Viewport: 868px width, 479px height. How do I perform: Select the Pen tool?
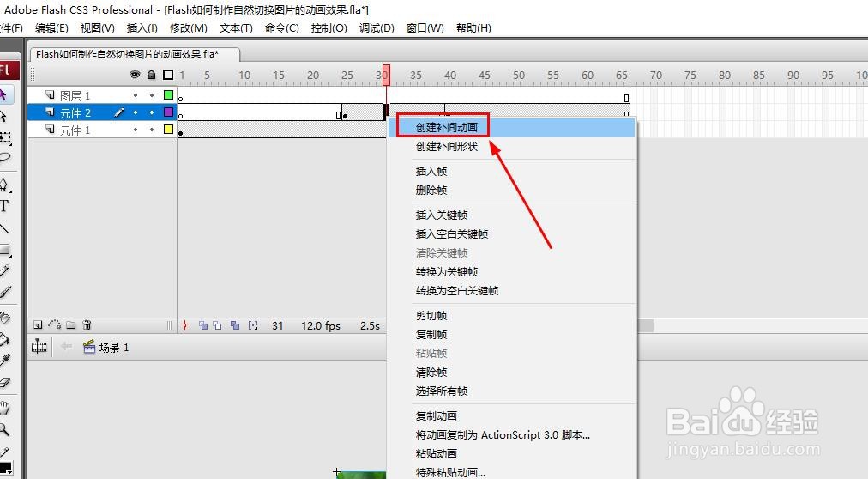coord(4,184)
